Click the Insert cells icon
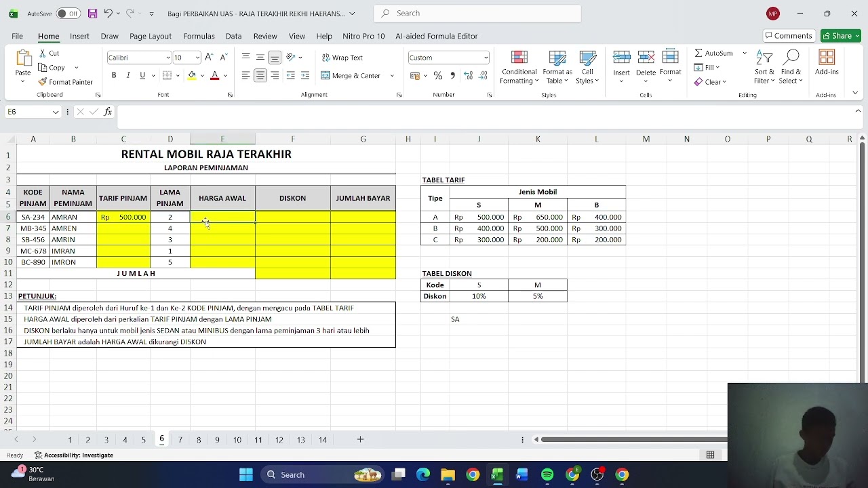This screenshot has height=488, width=868. [x=621, y=58]
